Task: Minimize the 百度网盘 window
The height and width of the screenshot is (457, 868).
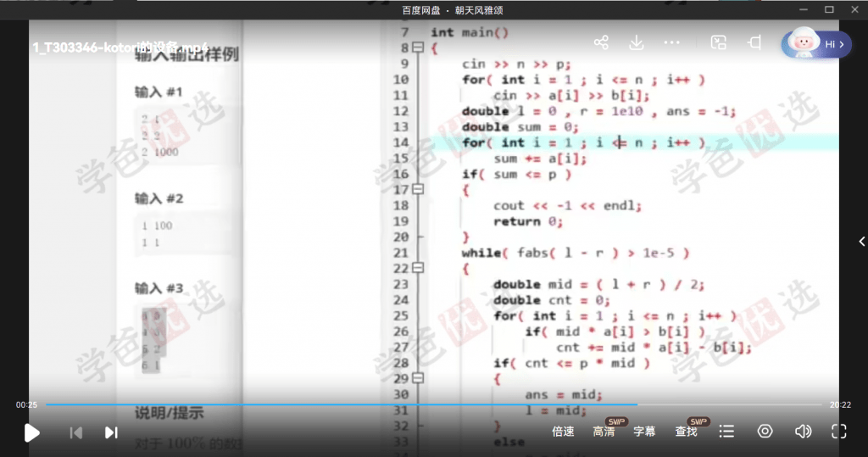Action: click(x=804, y=9)
